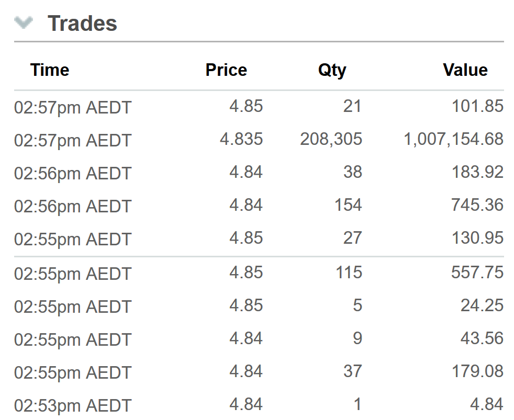This screenshot has height=420, width=514.
Task: Click the Trades section heading
Action: click(82, 23)
